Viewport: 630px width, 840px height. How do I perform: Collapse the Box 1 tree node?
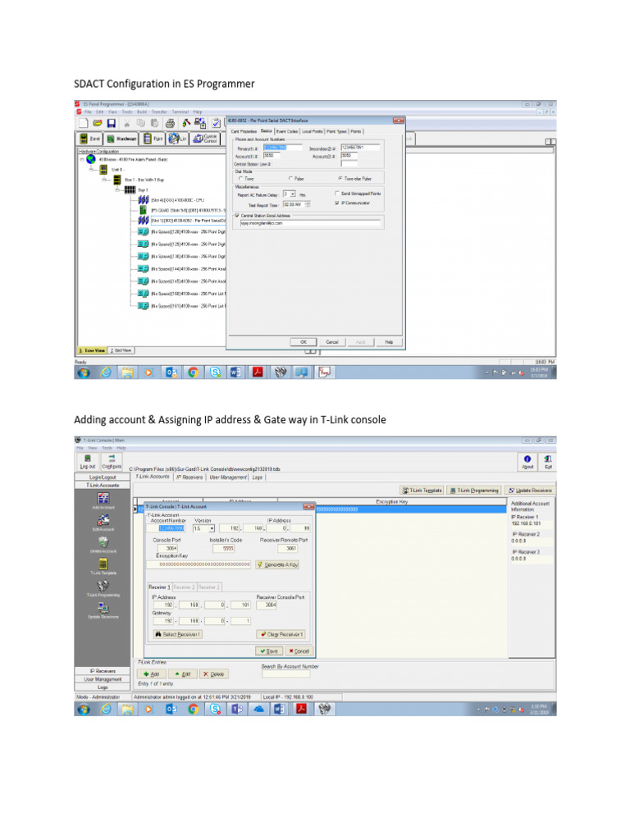104,180
